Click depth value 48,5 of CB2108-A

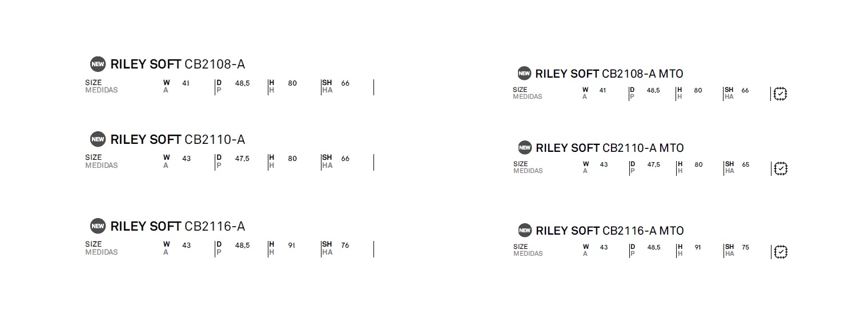pos(242,83)
